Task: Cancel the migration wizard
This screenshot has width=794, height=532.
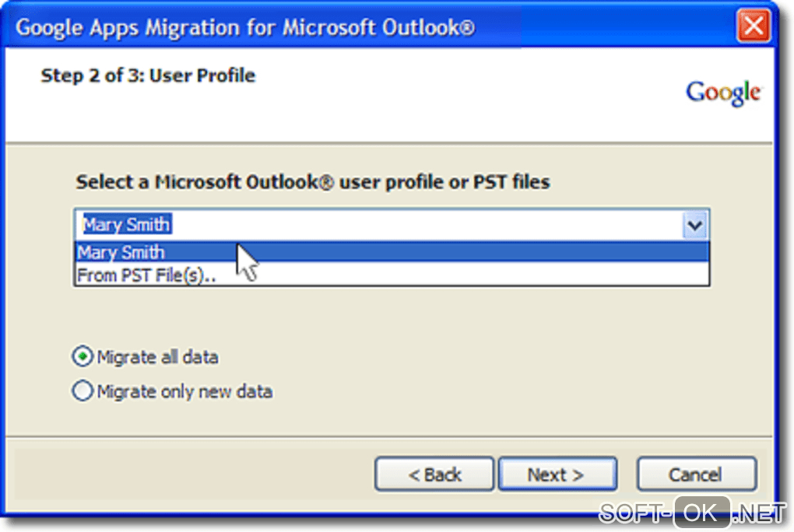Action: [x=696, y=474]
